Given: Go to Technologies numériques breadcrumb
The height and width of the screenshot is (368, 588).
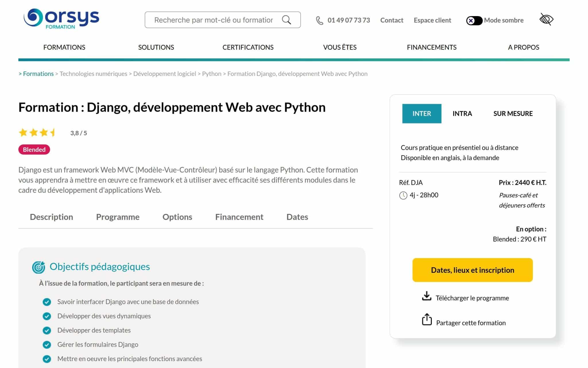Looking at the screenshot, I should pos(93,74).
